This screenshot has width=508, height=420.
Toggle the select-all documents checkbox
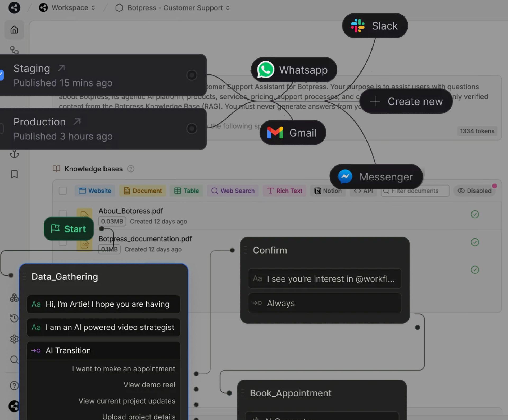[63, 191]
